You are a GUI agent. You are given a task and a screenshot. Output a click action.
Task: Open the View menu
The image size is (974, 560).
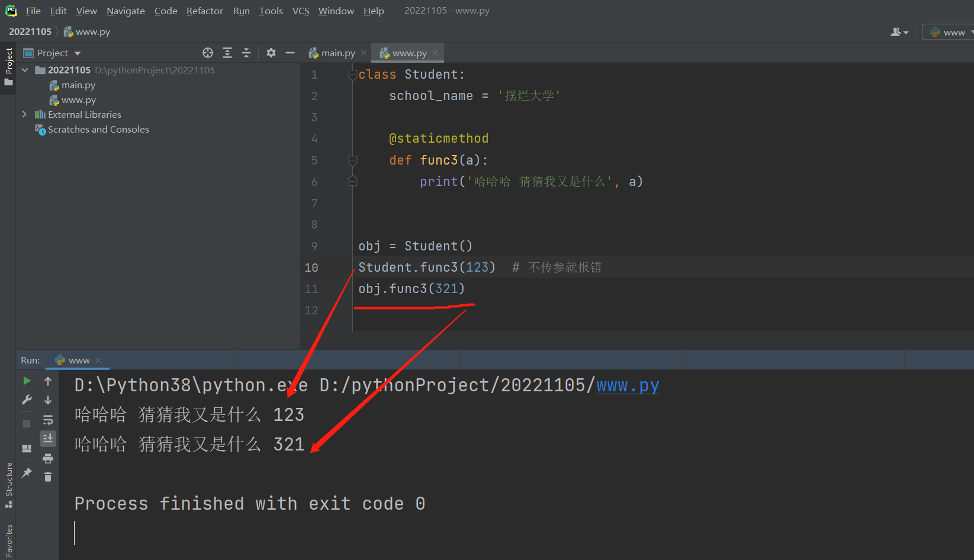point(86,11)
